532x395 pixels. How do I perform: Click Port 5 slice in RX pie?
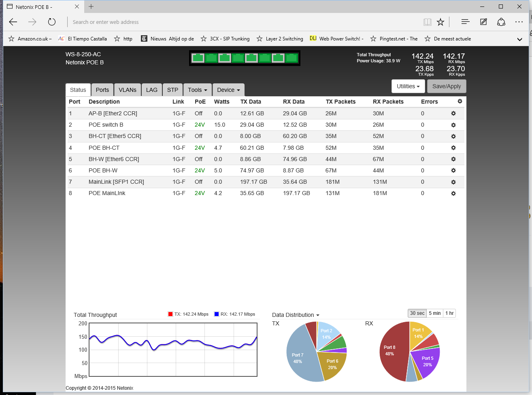pyautogui.click(x=426, y=361)
